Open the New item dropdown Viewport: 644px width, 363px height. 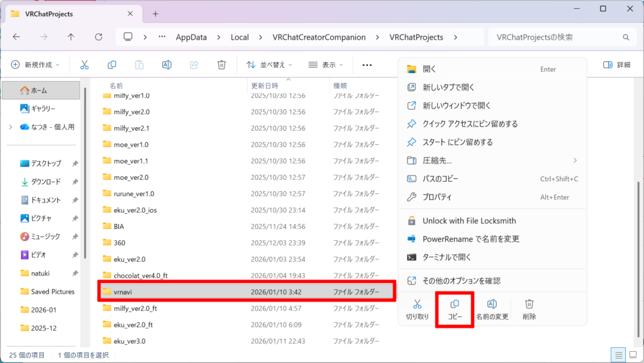tap(36, 65)
